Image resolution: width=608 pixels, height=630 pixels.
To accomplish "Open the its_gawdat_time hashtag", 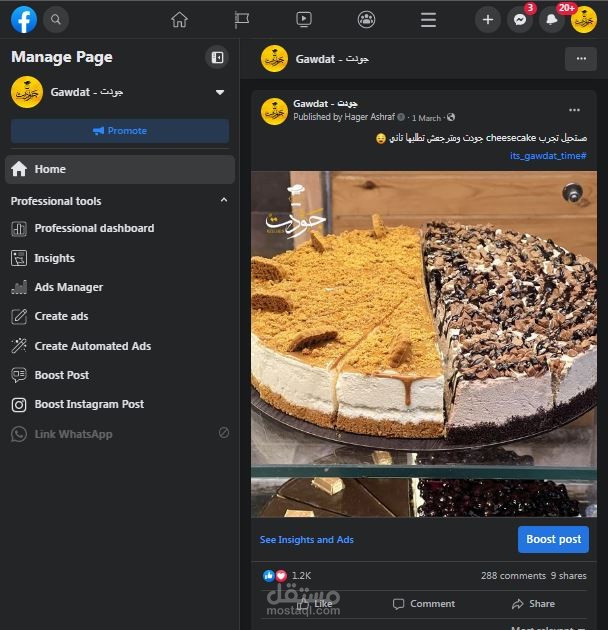I will point(548,156).
